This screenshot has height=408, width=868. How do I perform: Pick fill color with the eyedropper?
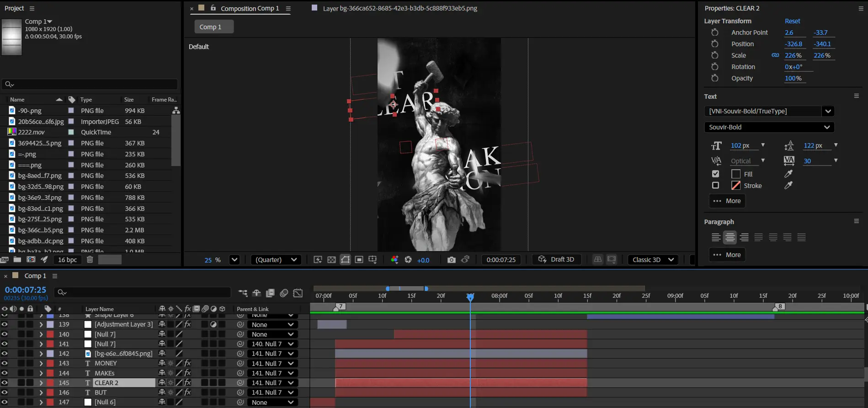coord(788,174)
